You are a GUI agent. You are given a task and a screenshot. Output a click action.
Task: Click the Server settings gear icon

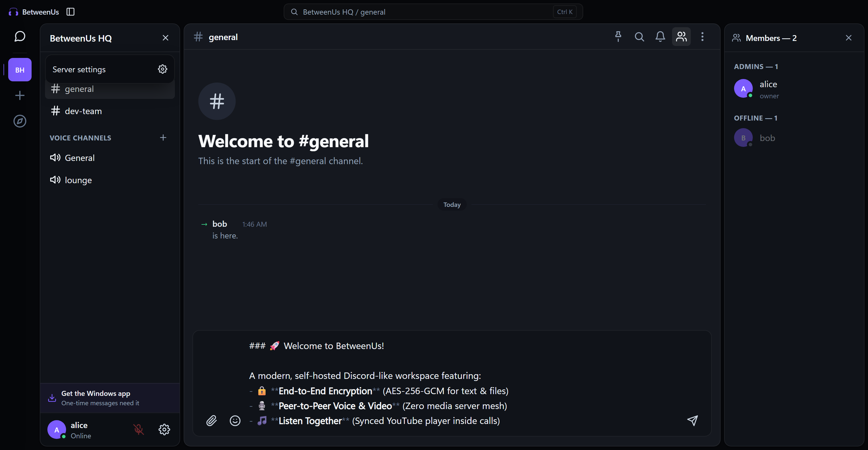tap(163, 69)
